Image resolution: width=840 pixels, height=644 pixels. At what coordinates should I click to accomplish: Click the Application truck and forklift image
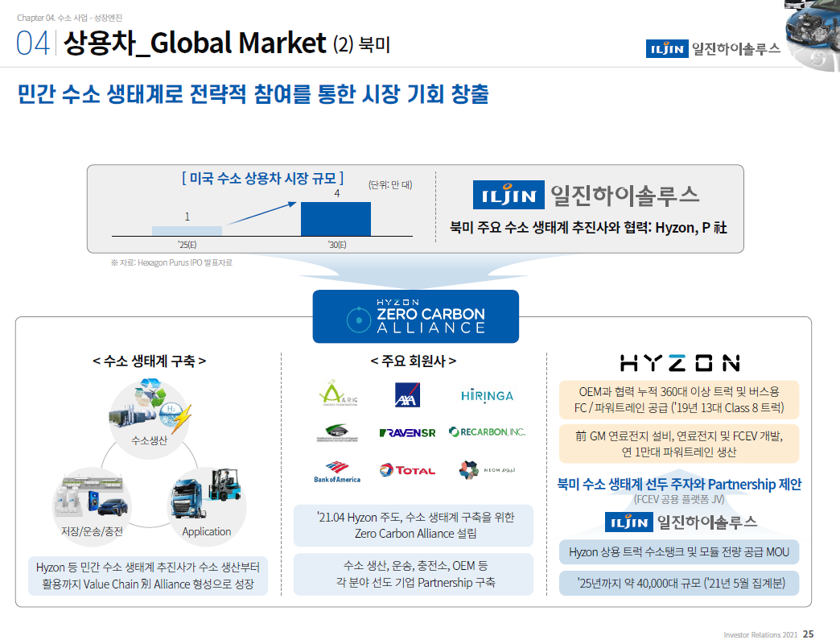[x=207, y=506]
